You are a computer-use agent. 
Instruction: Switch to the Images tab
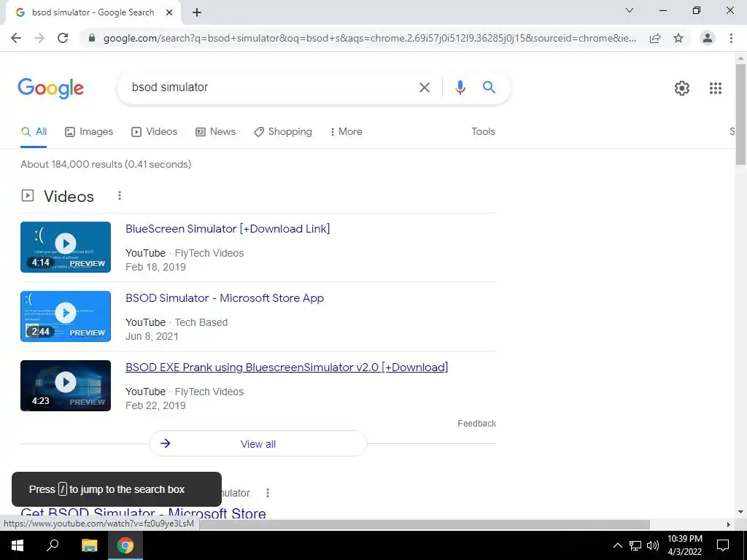[89, 132]
